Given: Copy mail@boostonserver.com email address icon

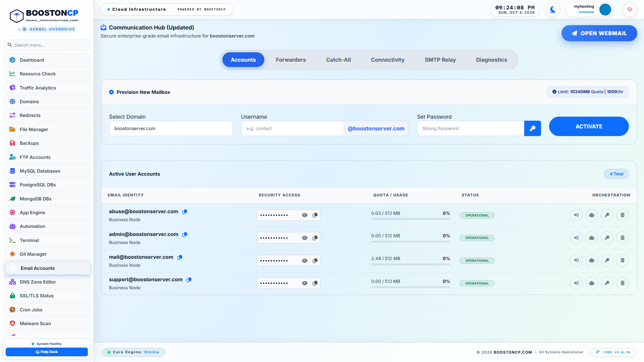Looking at the screenshot, I should (x=180, y=257).
